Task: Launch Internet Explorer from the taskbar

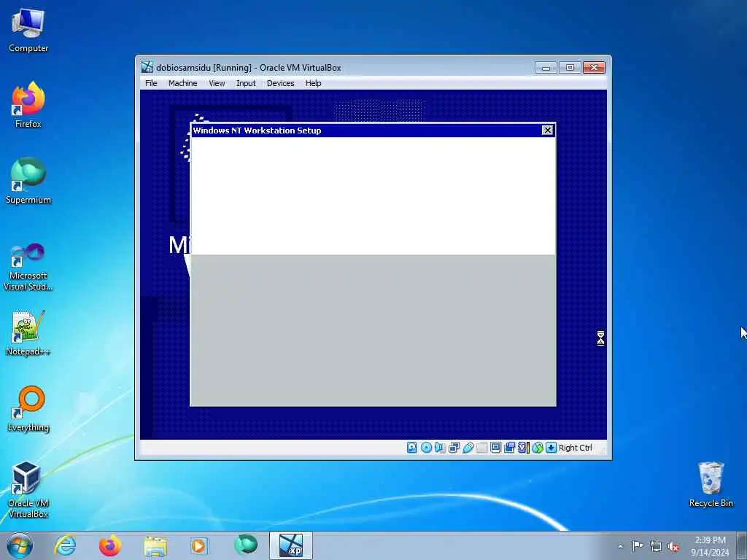Action: point(65,545)
